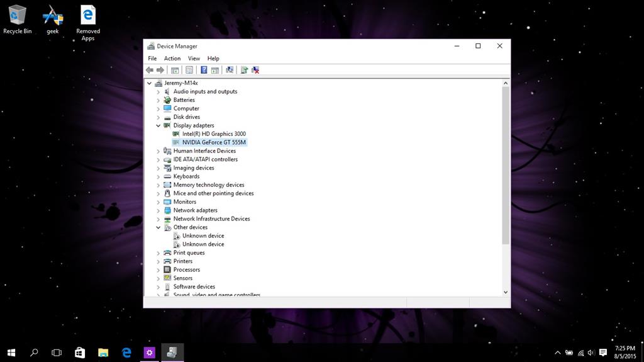Launch Microsoft Edge from the taskbar

tap(126, 353)
